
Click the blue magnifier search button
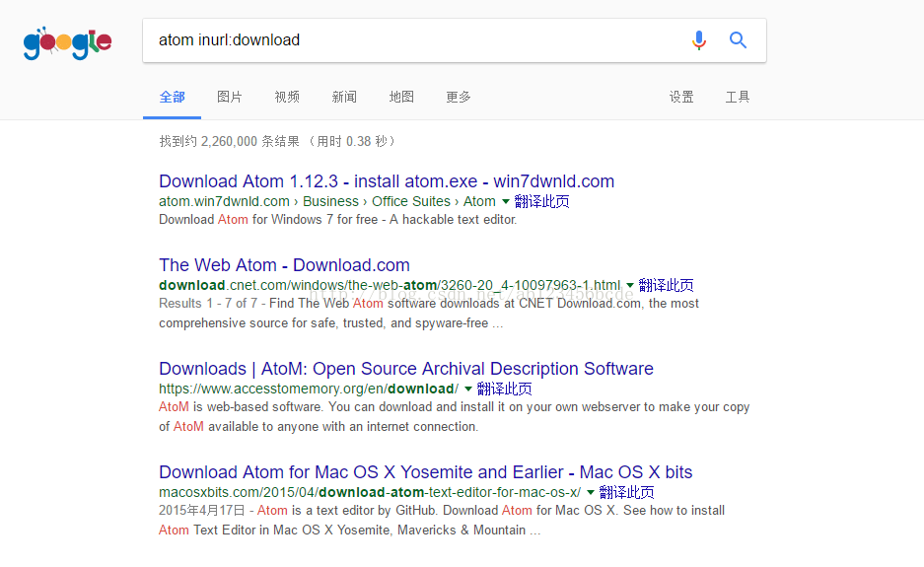pos(738,40)
